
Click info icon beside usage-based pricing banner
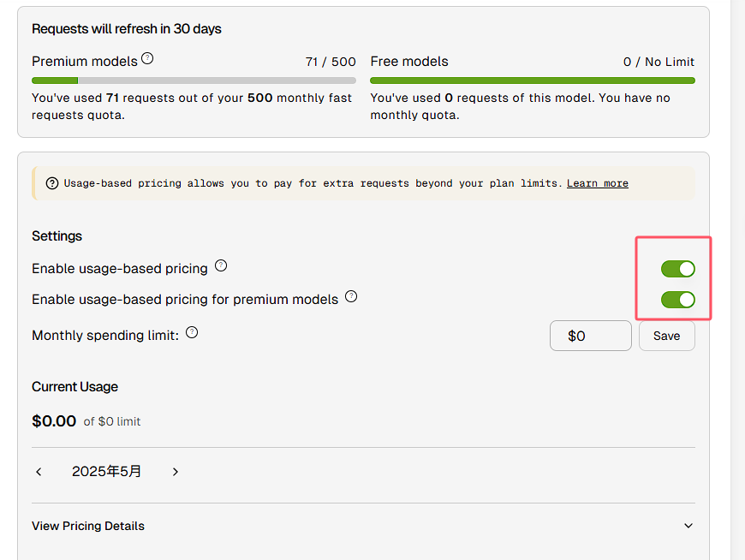52,183
